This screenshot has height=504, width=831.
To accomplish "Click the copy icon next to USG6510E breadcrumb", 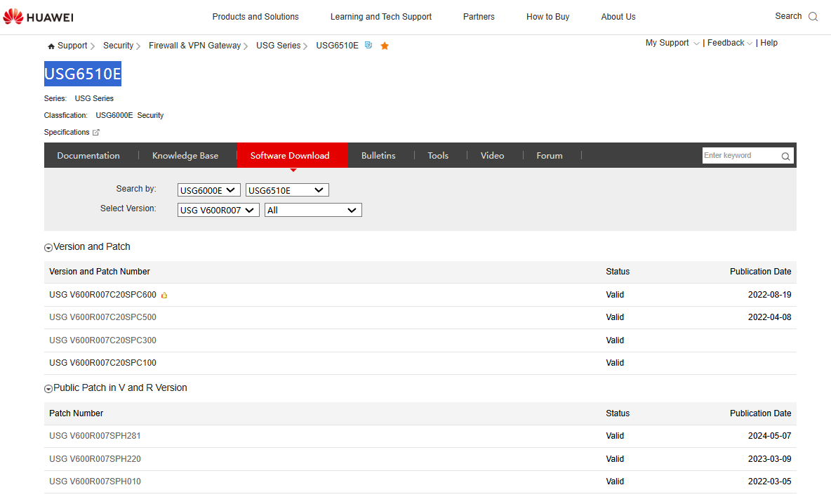I will click(x=368, y=46).
